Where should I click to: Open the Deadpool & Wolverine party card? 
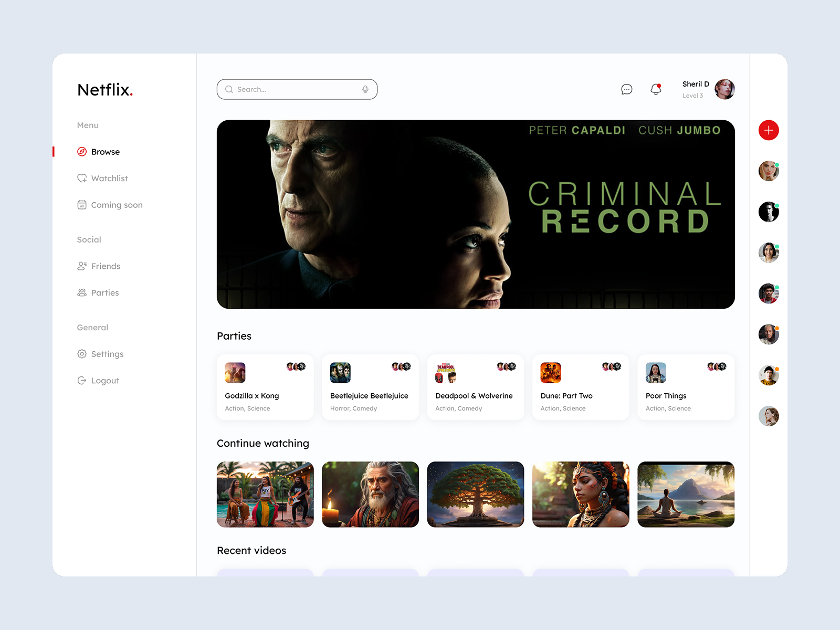[x=475, y=387]
